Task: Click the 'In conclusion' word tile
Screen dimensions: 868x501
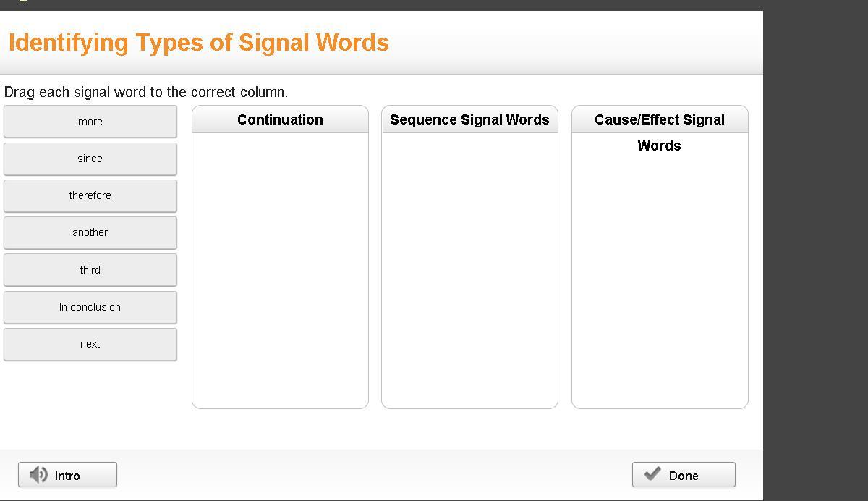Action: pyautogui.click(x=90, y=307)
